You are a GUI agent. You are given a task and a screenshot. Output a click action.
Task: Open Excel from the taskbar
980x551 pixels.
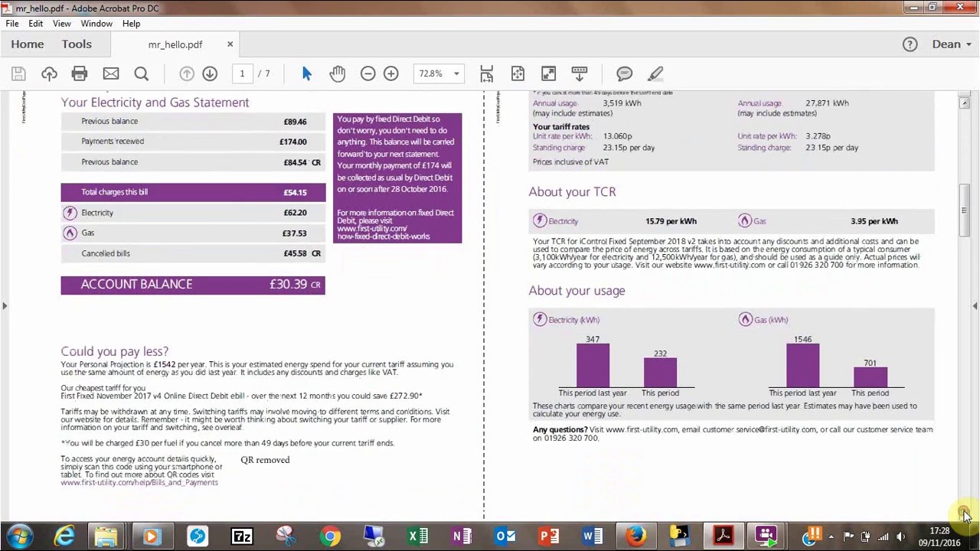point(418,536)
